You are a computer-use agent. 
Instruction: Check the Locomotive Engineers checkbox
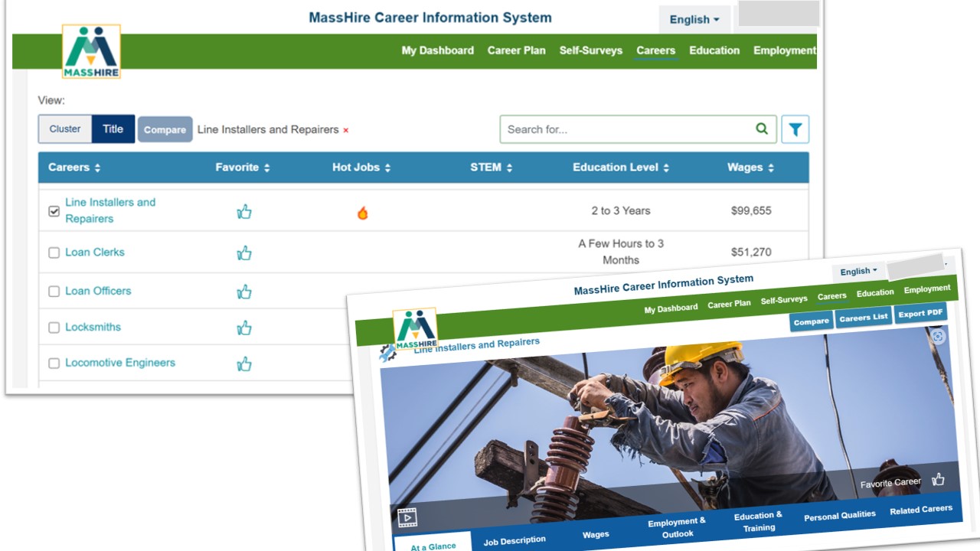point(54,364)
